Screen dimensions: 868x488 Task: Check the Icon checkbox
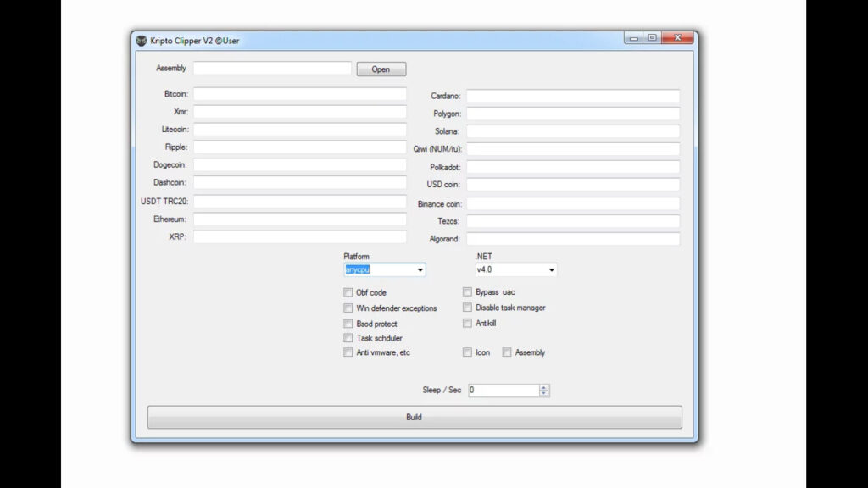click(x=467, y=352)
